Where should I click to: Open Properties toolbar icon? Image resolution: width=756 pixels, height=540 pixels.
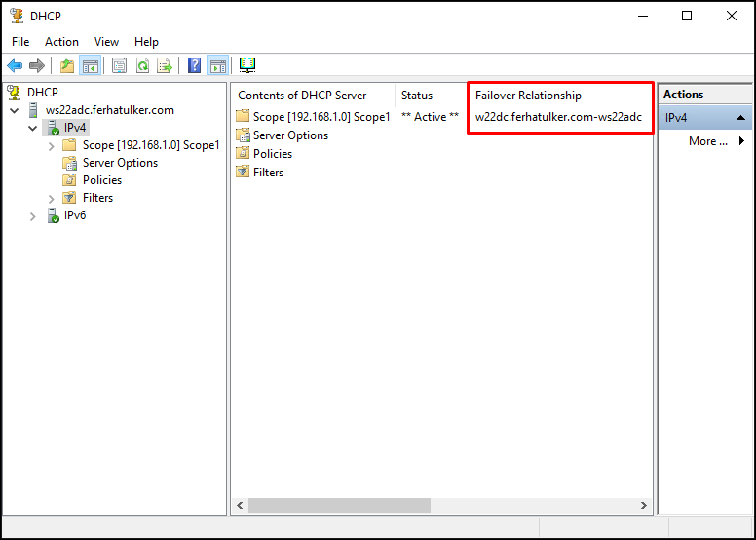pyautogui.click(x=119, y=65)
